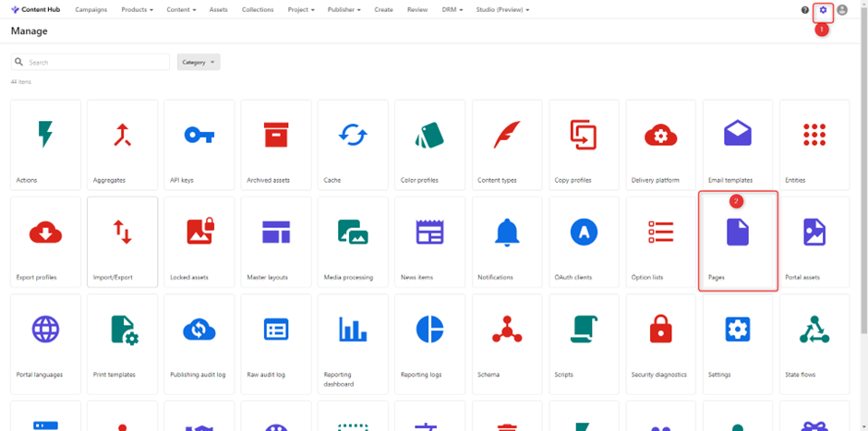Open Security diagnostics padlock tile
The width and height of the screenshot is (868, 431).
pos(661,344)
